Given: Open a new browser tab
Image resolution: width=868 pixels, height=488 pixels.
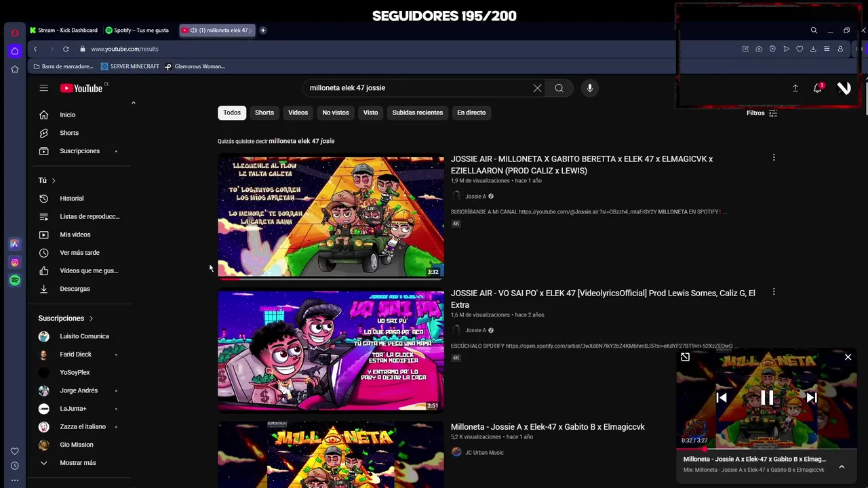Looking at the screenshot, I should pyautogui.click(x=263, y=30).
